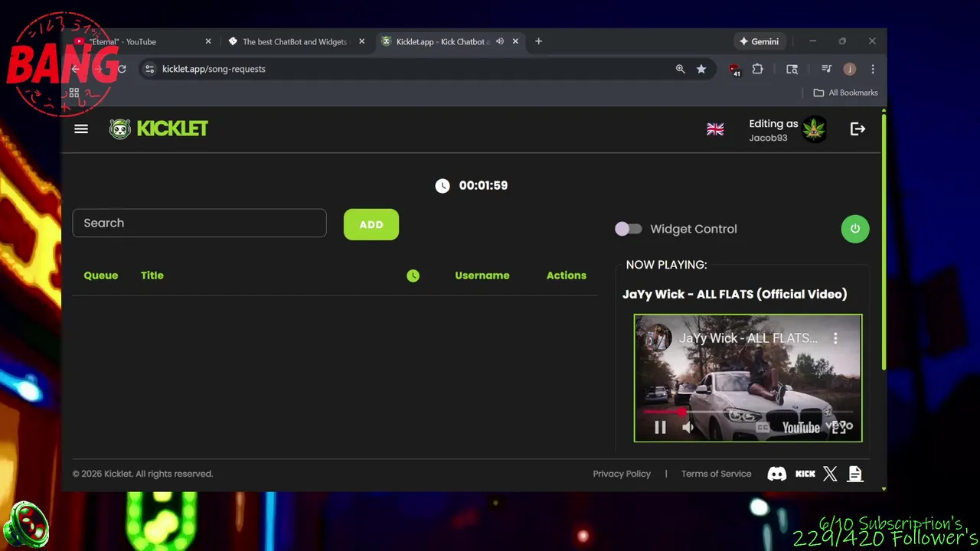The height and width of the screenshot is (551, 980).
Task: Click red extension icon with 41 badge
Action: coord(734,70)
